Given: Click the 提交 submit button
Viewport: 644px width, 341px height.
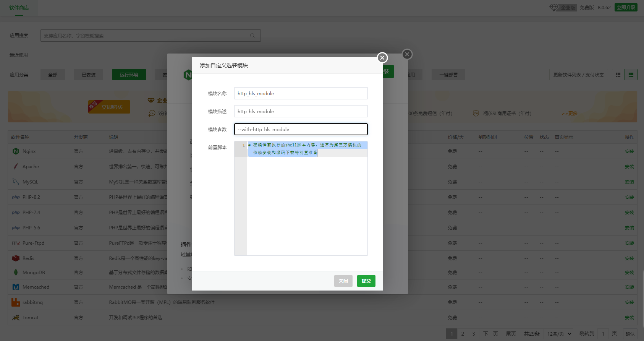Looking at the screenshot, I should [x=366, y=281].
